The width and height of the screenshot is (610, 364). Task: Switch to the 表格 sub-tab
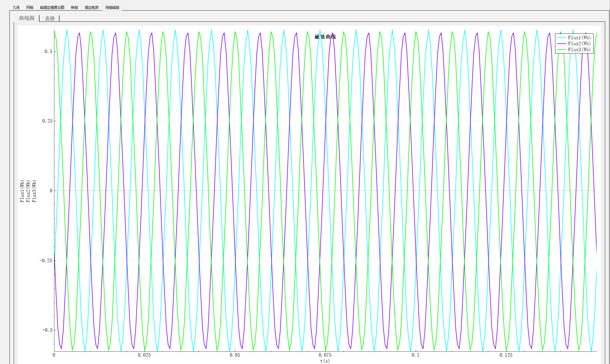coord(49,18)
